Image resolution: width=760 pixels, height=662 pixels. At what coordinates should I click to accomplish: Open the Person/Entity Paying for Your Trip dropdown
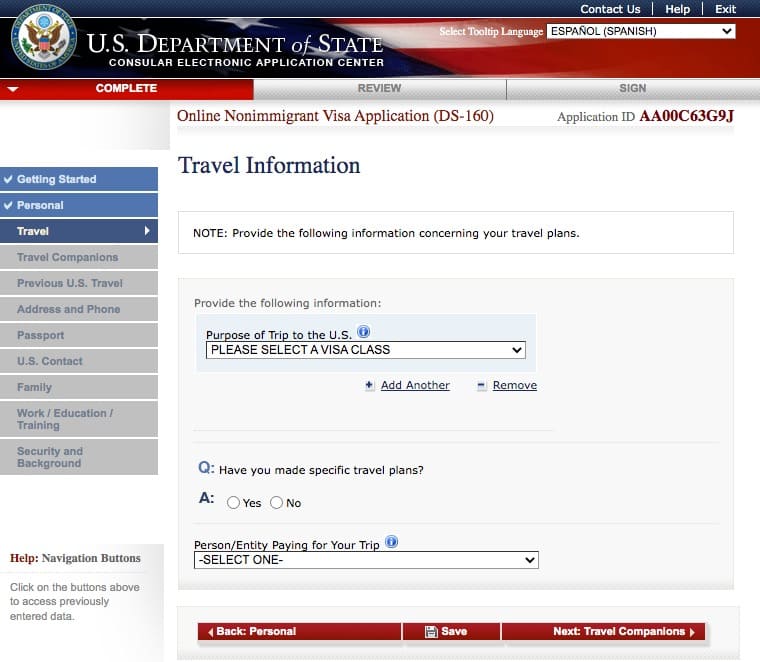[x=366, y=560]
